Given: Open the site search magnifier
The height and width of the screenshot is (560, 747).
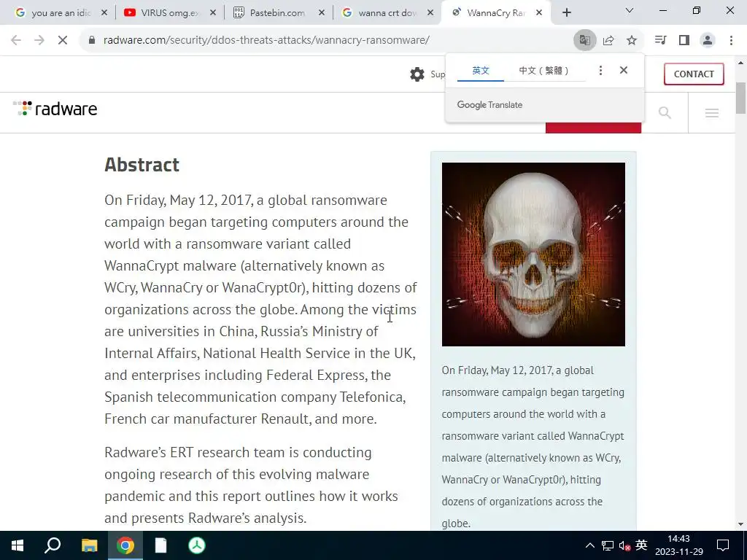Looking at the screenshot, I should click(665, 113).
